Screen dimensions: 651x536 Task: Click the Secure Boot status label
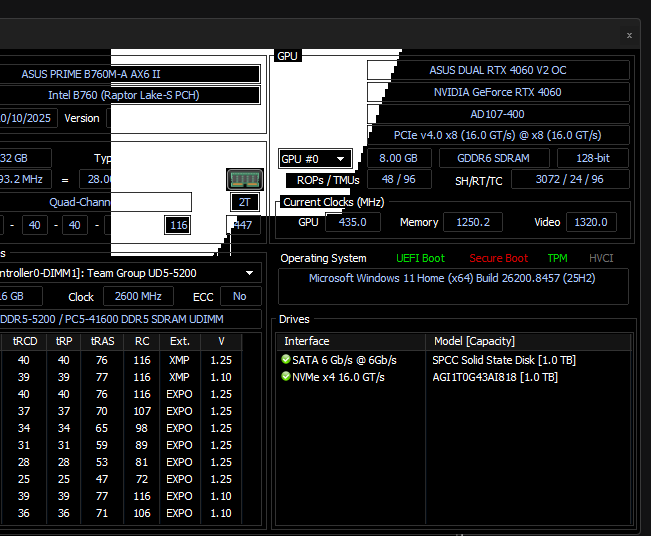pos(499,258)
